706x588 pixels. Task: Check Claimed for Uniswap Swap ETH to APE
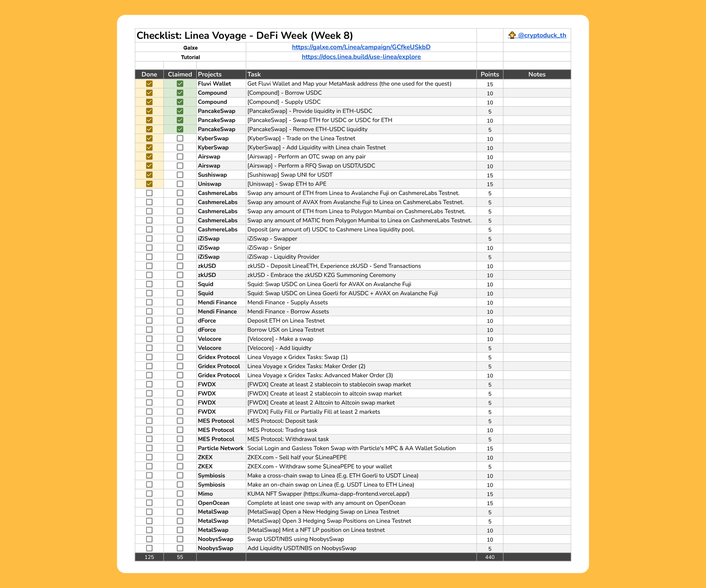point(180,184)
